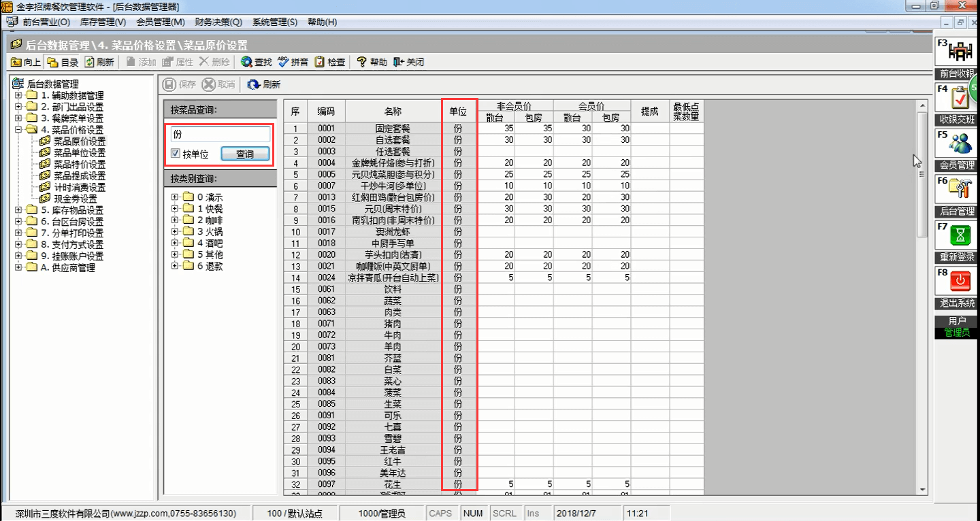The image size is (980, 521).
Task: Open the 系统管理(S) menu
Action: point(275,22)
